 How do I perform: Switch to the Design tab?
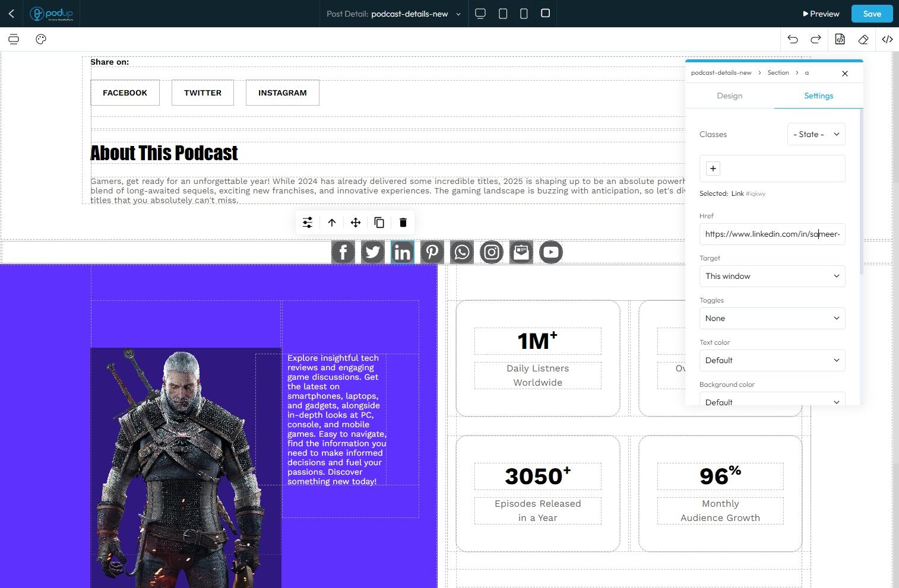point(730,96)
